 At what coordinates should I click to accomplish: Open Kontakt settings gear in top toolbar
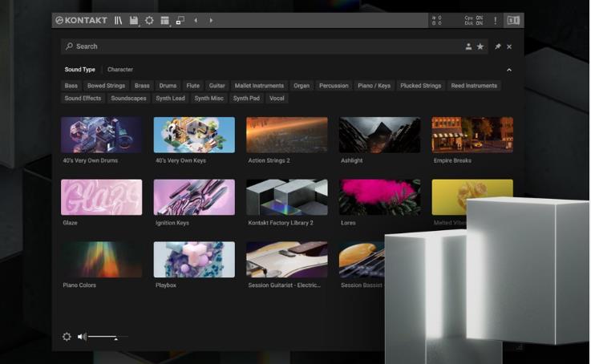click(x=149, y=20)
